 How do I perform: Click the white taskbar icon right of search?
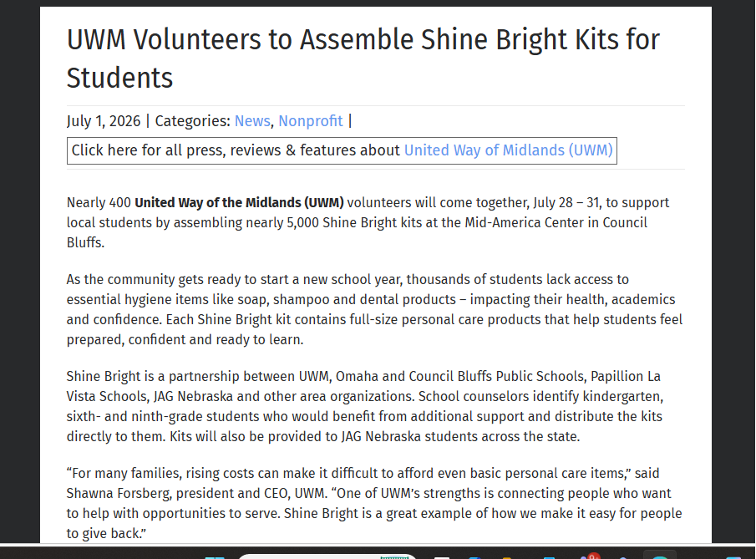pos(442,557)
